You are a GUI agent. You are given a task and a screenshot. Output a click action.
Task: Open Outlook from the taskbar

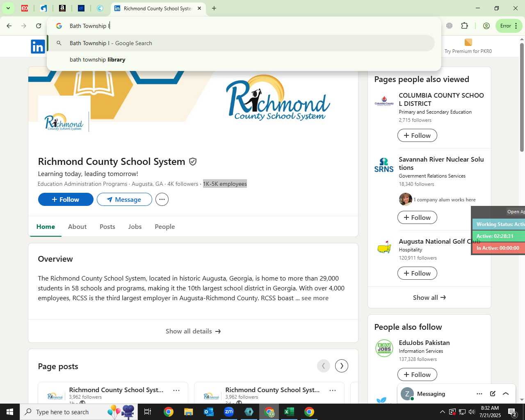(x=209, y=412)
